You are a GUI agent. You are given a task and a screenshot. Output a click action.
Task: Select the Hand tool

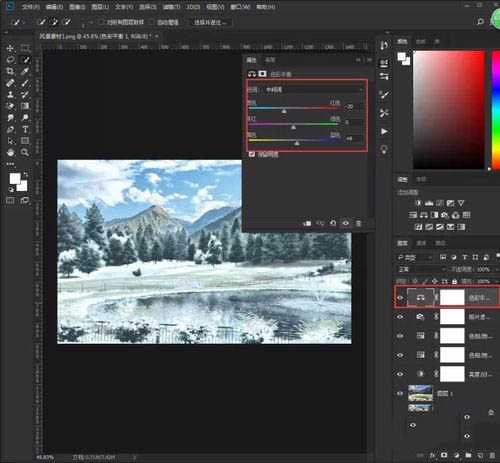click(x=10, y=152)
